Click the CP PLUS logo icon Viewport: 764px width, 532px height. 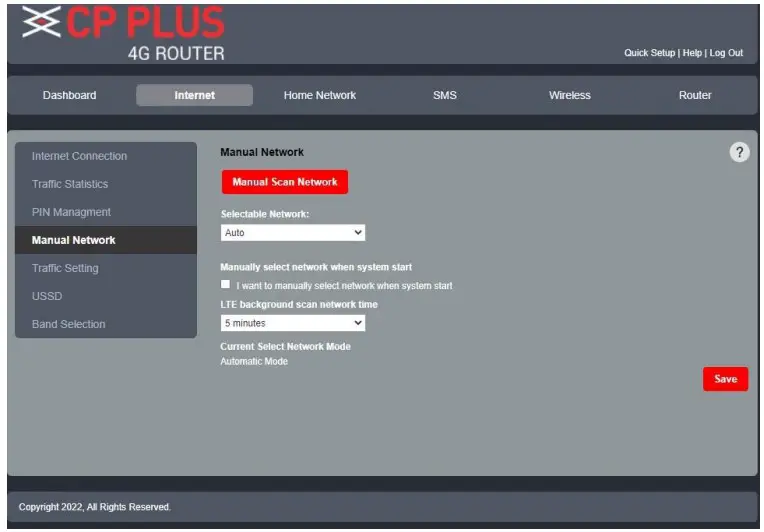[x=41, y=22]
